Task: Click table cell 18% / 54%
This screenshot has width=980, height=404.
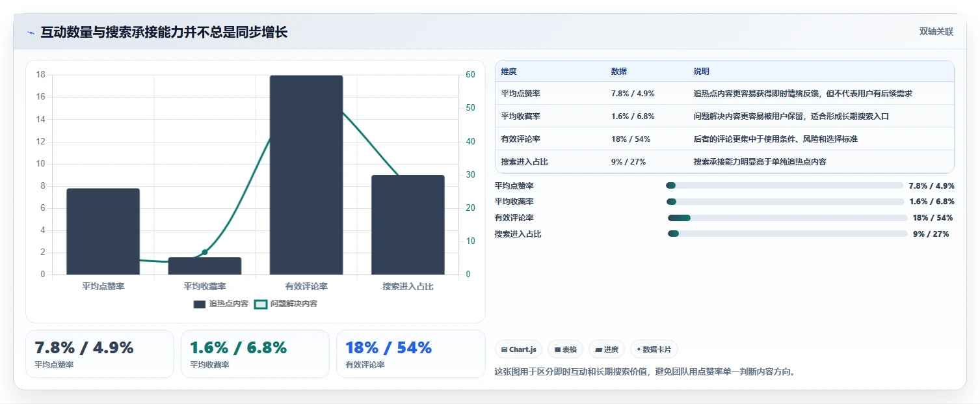Action: [631, 139]
